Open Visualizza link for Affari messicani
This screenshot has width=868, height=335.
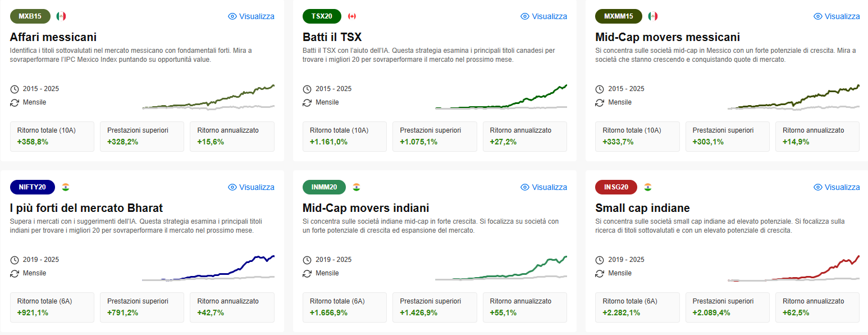(252, 16)
